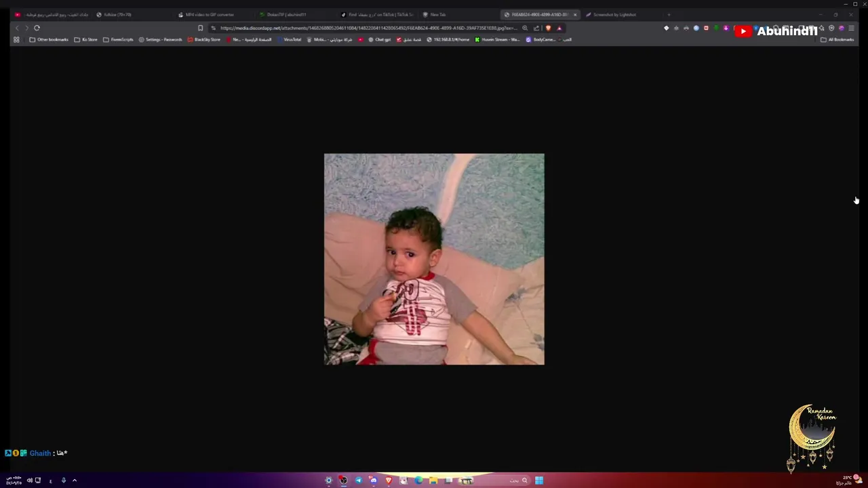This screenshot has width=868, height=488.
Task: Click the child photo image
Action: click(434, 259)
